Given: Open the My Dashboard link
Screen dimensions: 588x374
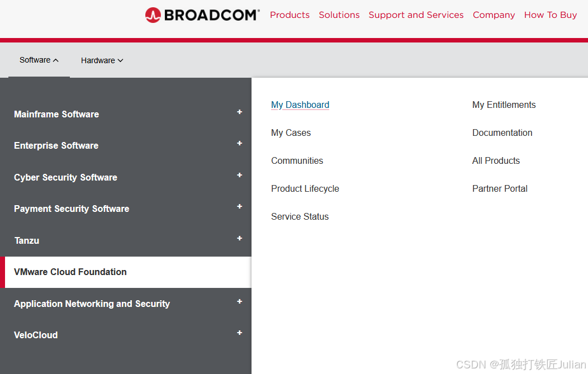Looking at the screenshot, I should (x=300, y=105).
